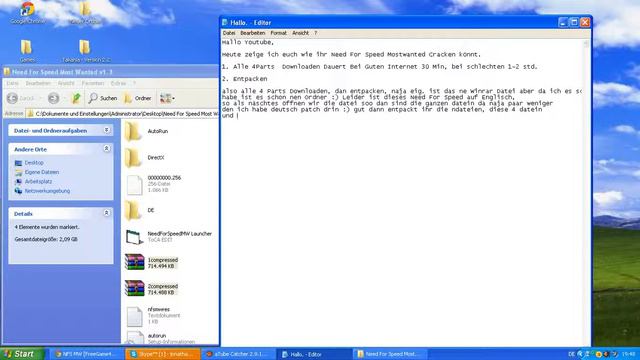Click '4 Elemente wurden markiert.' details text
This screenshot has width=640, height=360.
point(47,227)
